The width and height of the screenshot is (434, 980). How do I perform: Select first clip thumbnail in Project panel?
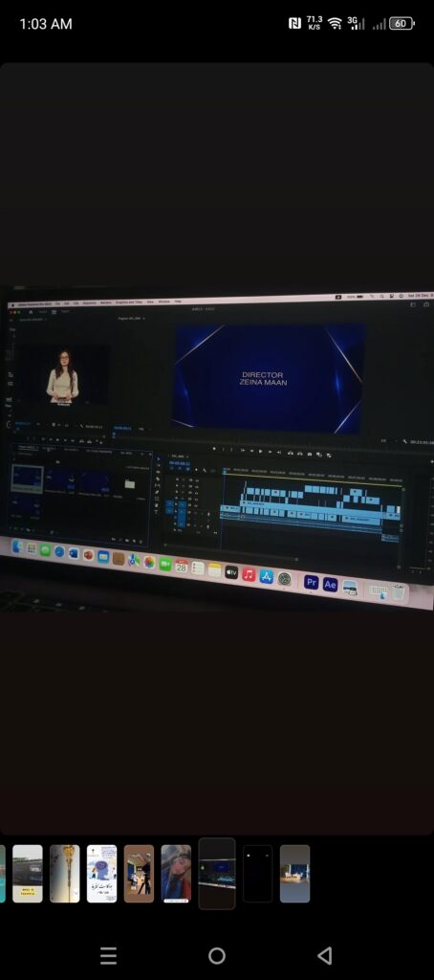tap(27, 479)
